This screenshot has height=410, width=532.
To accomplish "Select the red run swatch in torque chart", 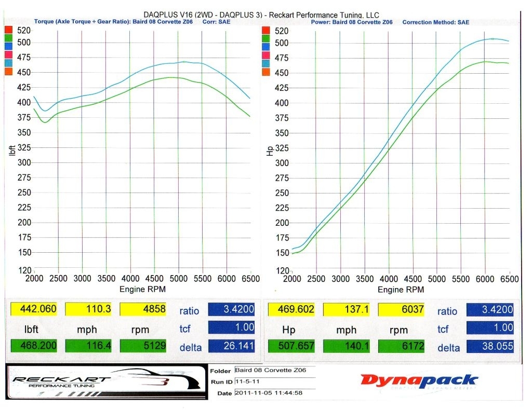I will coord(9,30).
